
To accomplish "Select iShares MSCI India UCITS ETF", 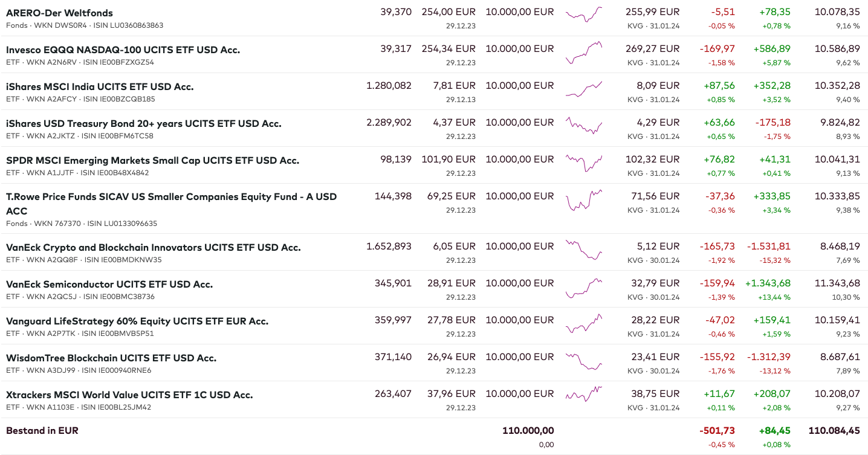I will point(100,86).
